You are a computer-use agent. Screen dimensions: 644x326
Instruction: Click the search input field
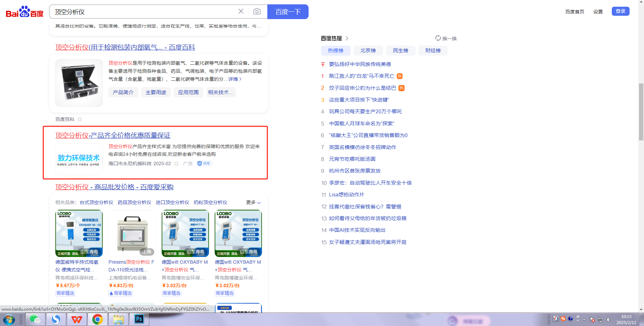[144, 12]
